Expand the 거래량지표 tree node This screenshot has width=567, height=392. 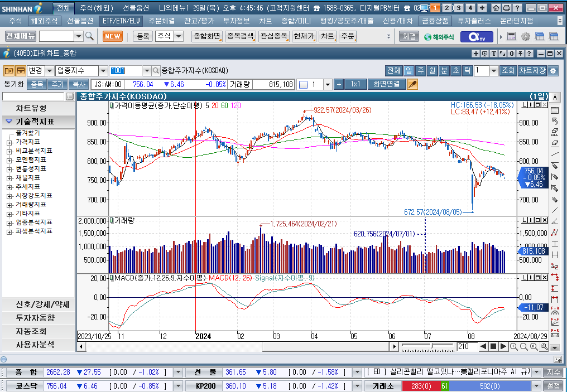[x=9, y=205]
